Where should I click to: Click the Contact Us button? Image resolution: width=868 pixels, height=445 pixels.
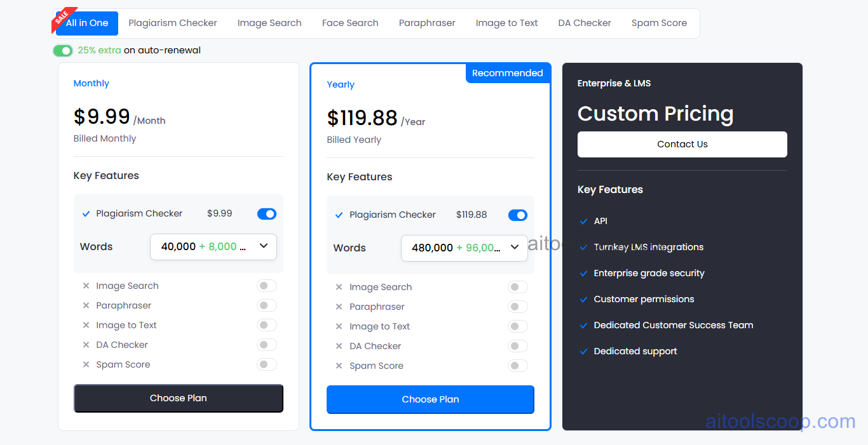(x=682, y=145)
